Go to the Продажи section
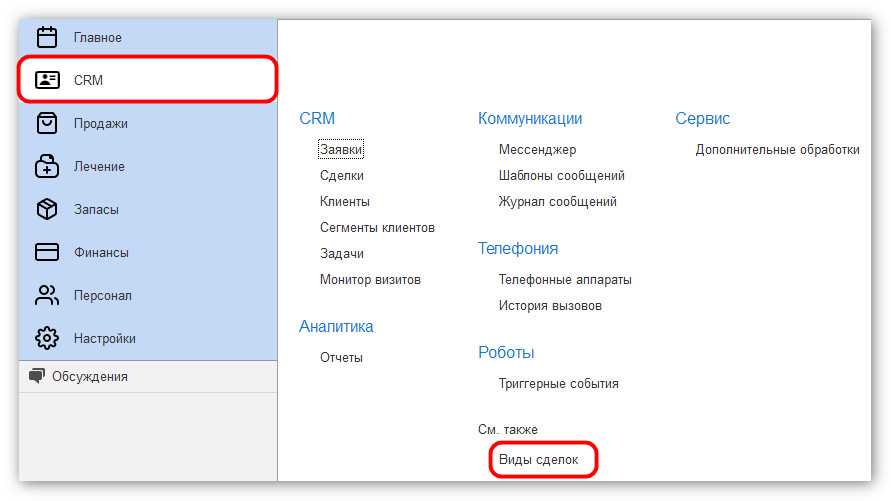This screenshot has width=891, height=501. click(x=101, y=123)
